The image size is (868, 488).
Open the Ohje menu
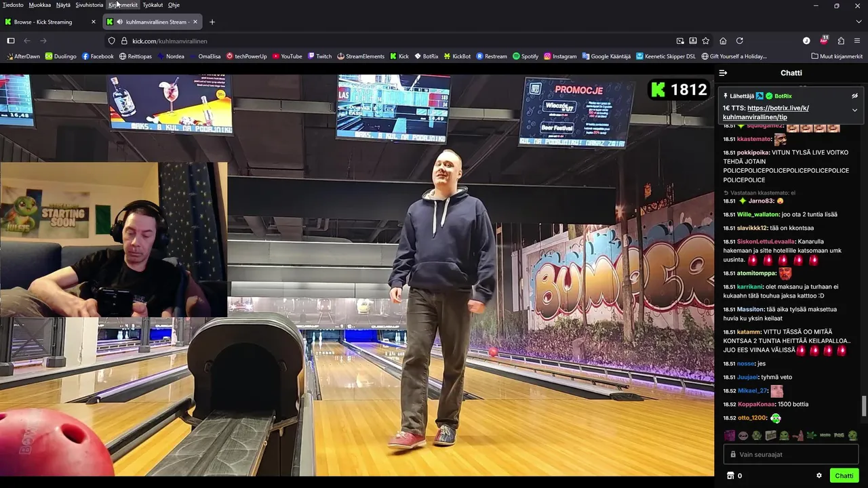click(x=174, y=5)
